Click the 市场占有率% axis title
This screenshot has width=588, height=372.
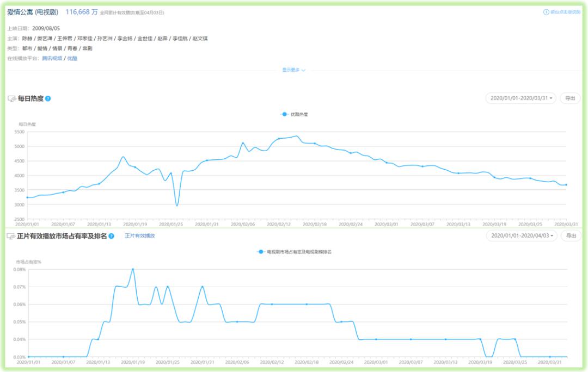click(x=28, y=262)
